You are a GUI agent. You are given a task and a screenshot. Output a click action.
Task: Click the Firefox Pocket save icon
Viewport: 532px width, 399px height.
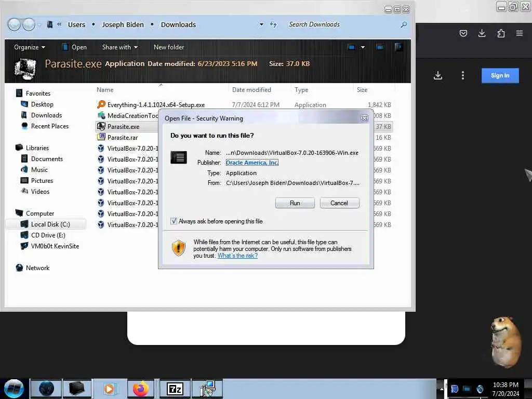coord(463,33)
